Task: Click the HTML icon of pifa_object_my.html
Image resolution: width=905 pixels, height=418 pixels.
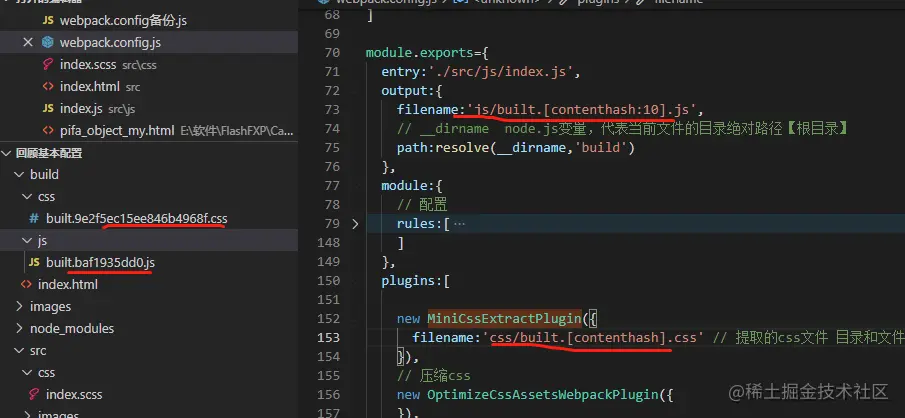Action: click(48, 130)
